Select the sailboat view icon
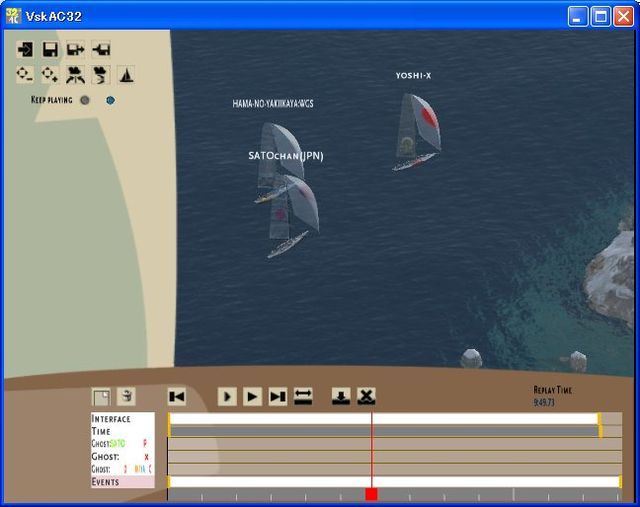This screenshot has width=640, height=507. tap(126, 75)
